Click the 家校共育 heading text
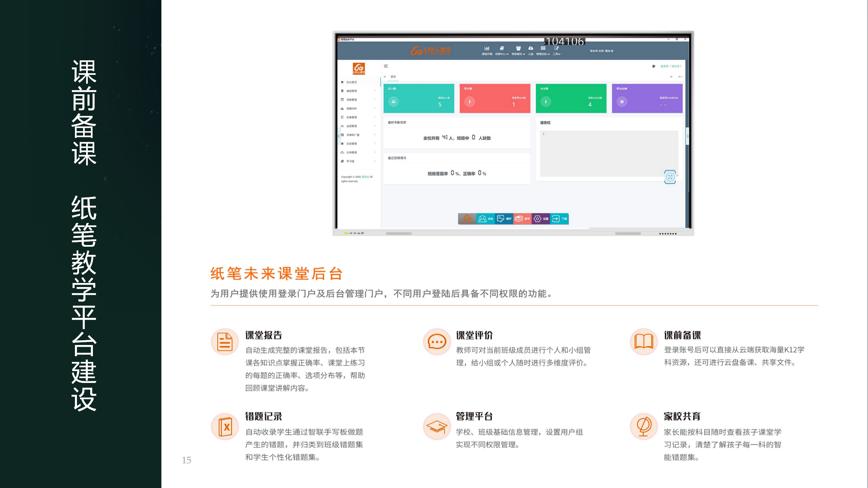This screenshot has width=868, height=488. coord(682,416)
